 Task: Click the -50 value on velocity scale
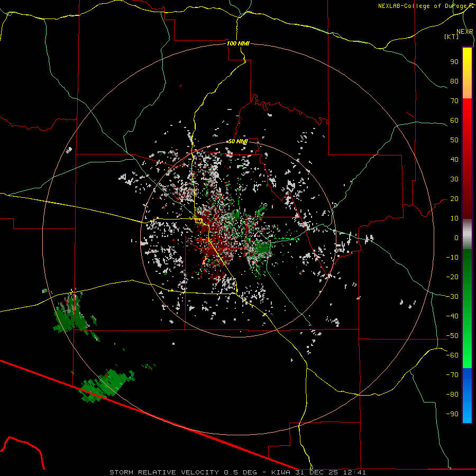point(452,336)
